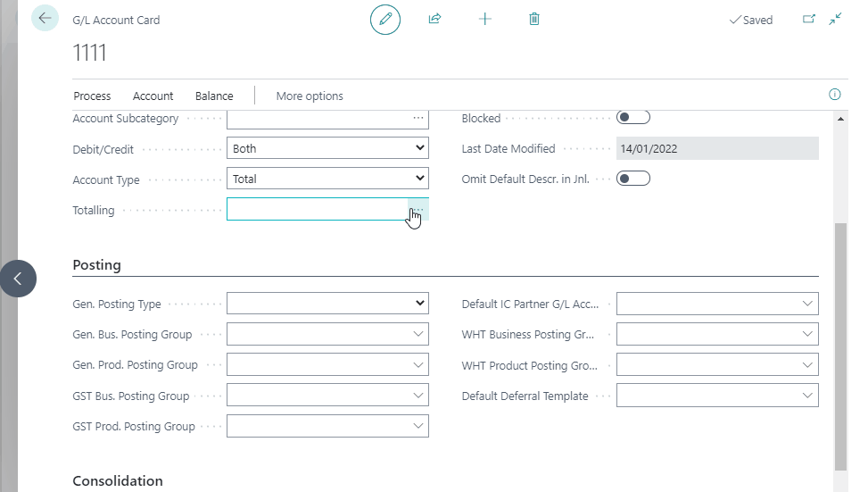The image size is (868, 492).
Task: Click the pencil edit icon
Action: pos(385,20)
